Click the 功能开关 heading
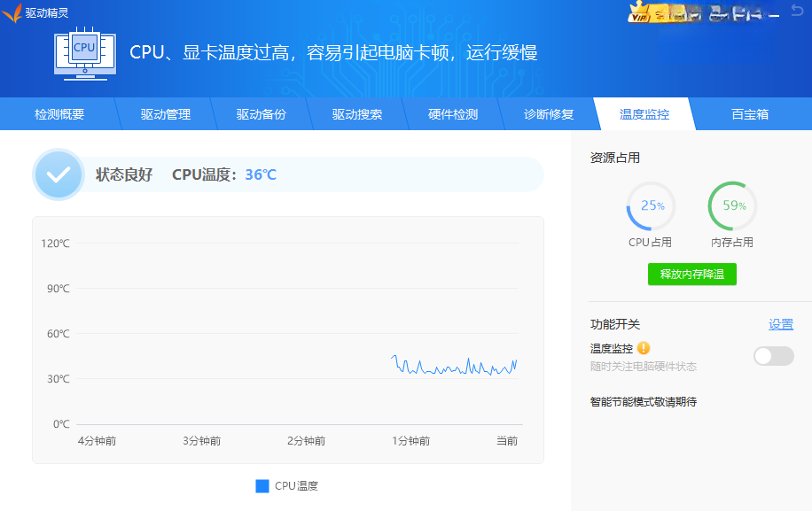This screenshot has height=511, width=812. [x=614, y=324]
